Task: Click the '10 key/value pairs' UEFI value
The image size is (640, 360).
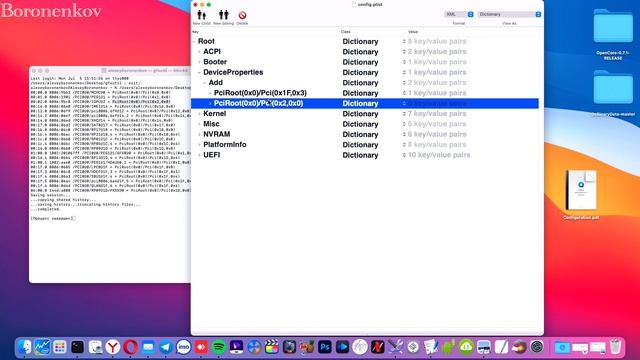Action: tap(439, 155)
